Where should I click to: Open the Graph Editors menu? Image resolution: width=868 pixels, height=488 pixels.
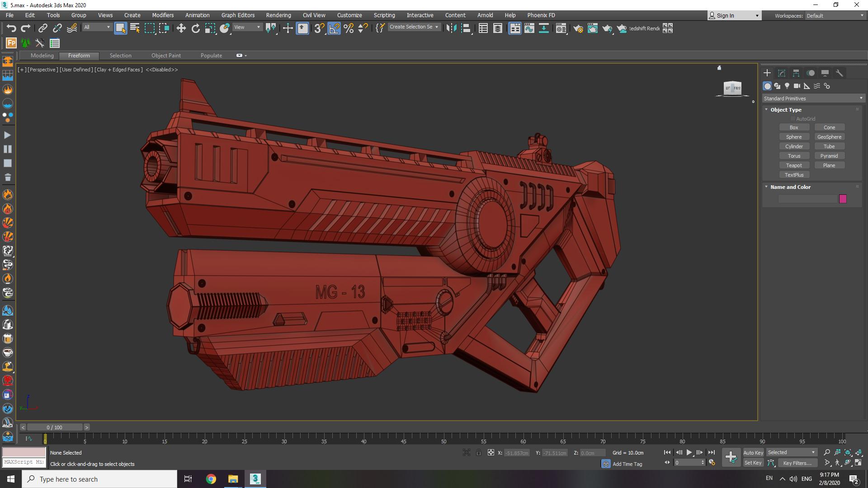(x=238, y=15)
